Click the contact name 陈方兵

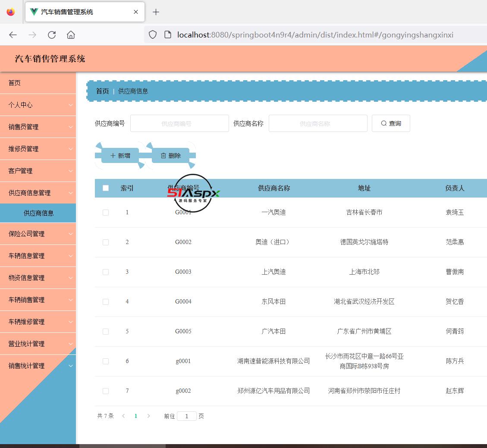coord(455,361)
